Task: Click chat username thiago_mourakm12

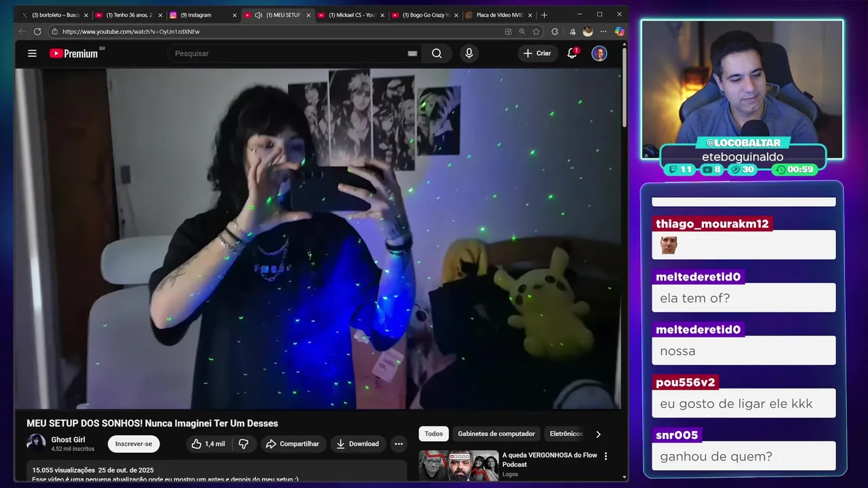Action: pos(712,224)
